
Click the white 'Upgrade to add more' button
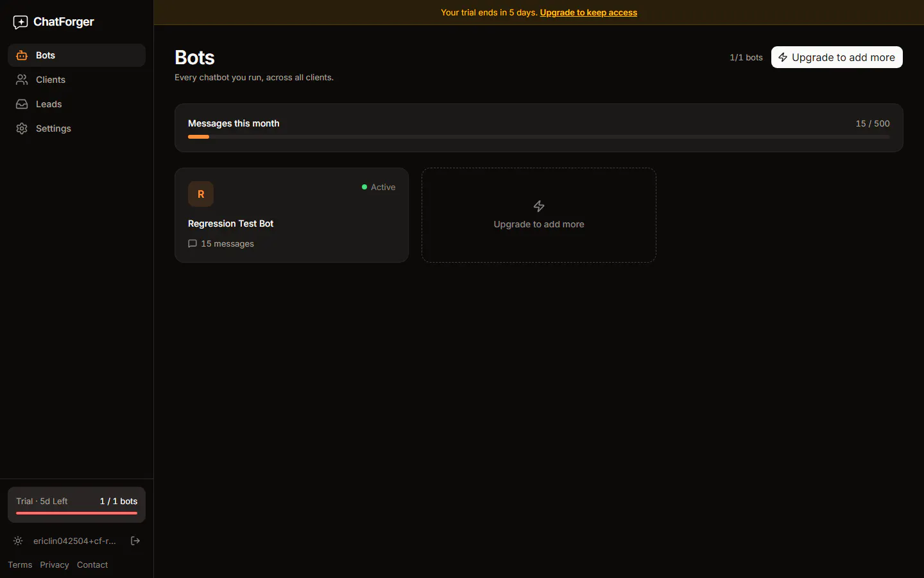(x=837, y=57)
